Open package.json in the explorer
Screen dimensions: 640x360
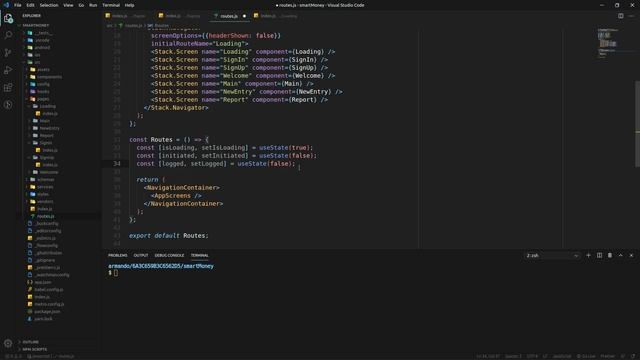pos(47,311)
